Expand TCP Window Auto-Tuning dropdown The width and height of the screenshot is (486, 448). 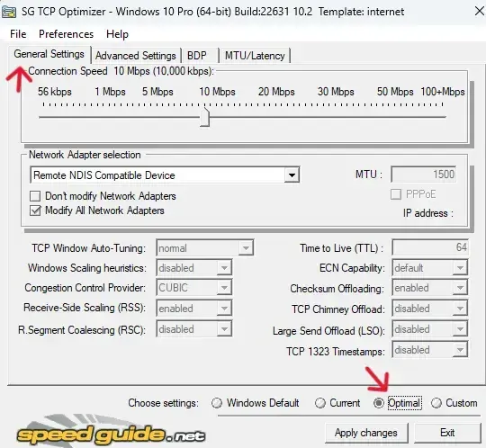tap(246, 248)
